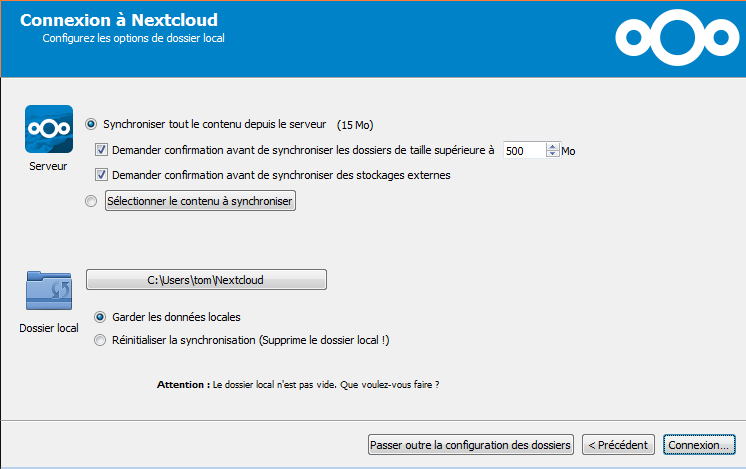Click the 'Attention' non-empty folder warning
Viewport: 746px width, 469px height.
[298, 384]
